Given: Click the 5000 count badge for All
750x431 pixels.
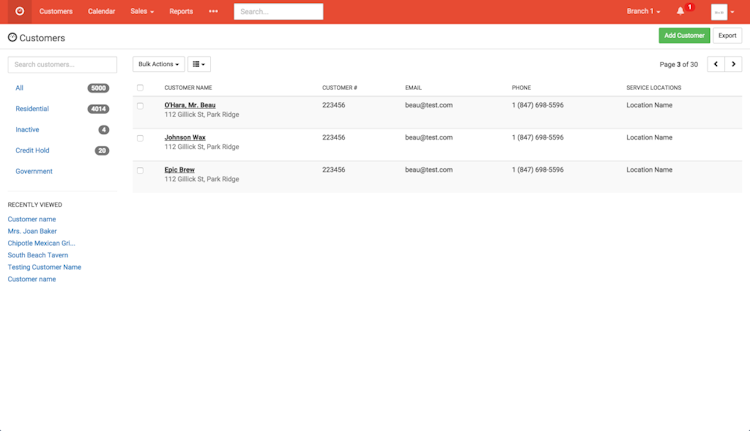Looking at the screenshot, I should (x=99, y=88).
